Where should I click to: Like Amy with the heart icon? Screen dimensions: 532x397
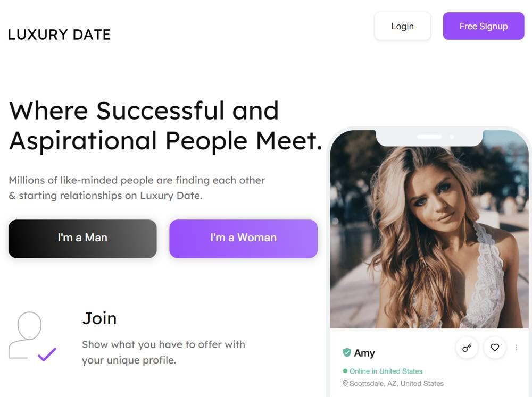[x=495, y=348]
